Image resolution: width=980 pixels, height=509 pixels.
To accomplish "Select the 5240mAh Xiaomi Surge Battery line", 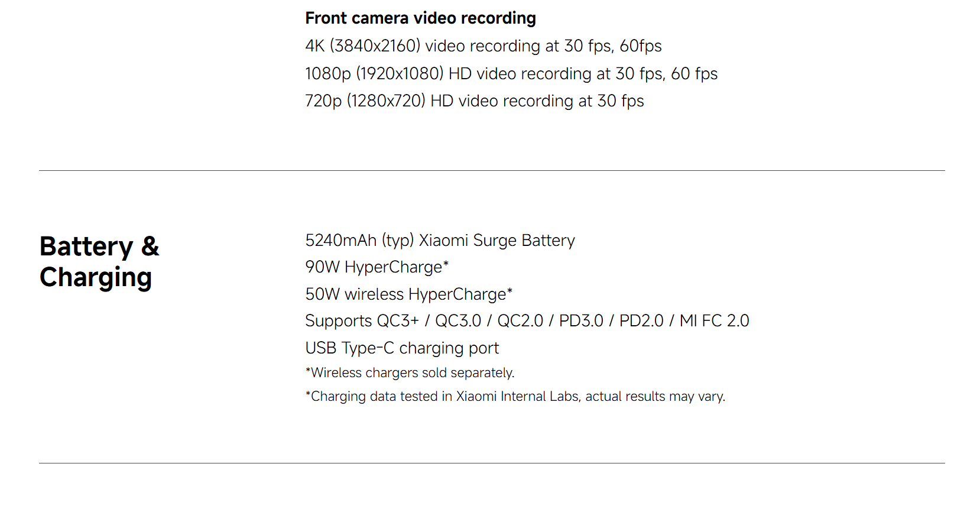I will pyautogui.click(x=440, y=241).
